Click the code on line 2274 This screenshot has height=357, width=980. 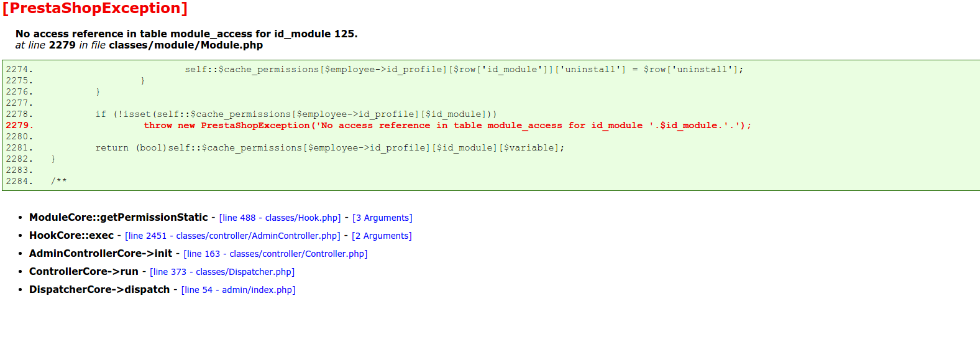pyautogui.click(x=464, y=70)
